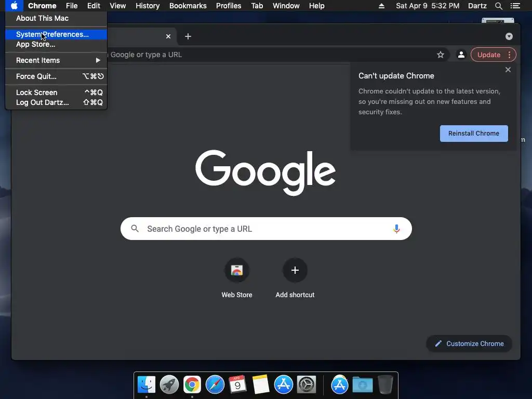Screen dimensions: 532x399
Task: Open Chrome three-dot menu
Action: [x=509, y=55]
